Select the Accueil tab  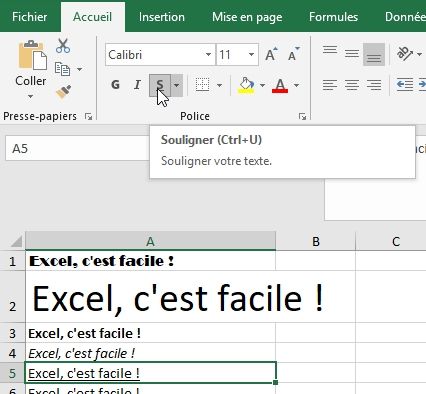click(92, 17)
